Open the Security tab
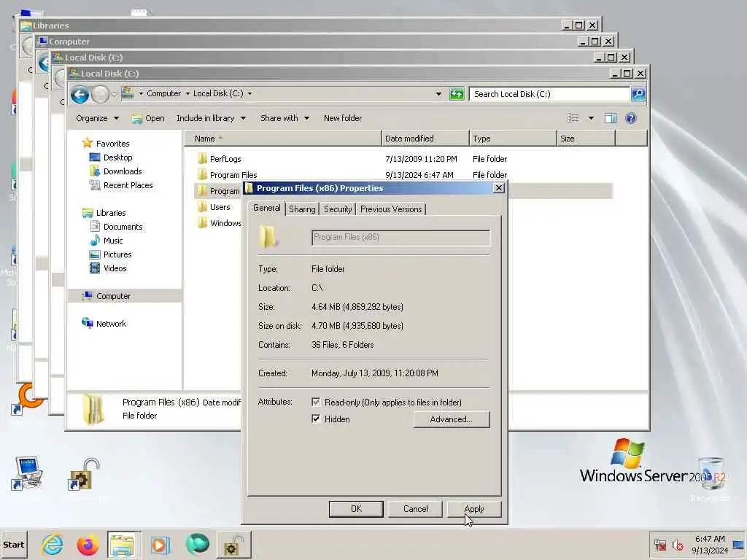This screenshot has width=747, height=560. (338, 209)
